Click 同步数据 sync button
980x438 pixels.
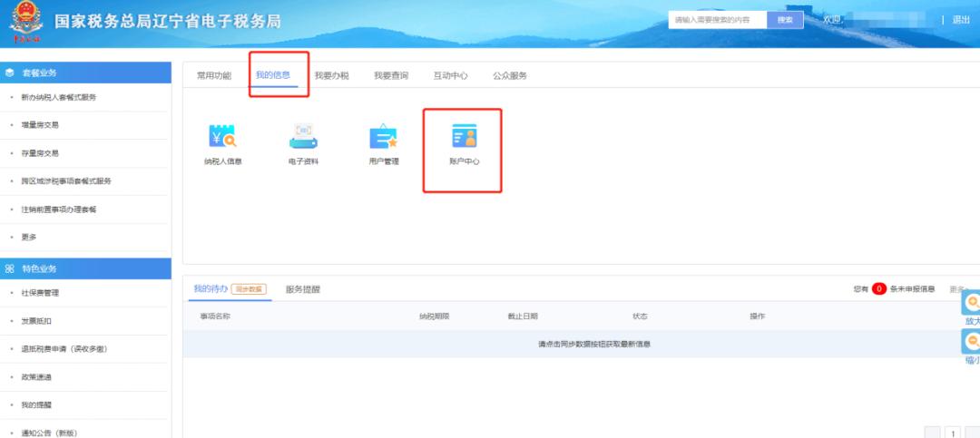pos(249,289)
